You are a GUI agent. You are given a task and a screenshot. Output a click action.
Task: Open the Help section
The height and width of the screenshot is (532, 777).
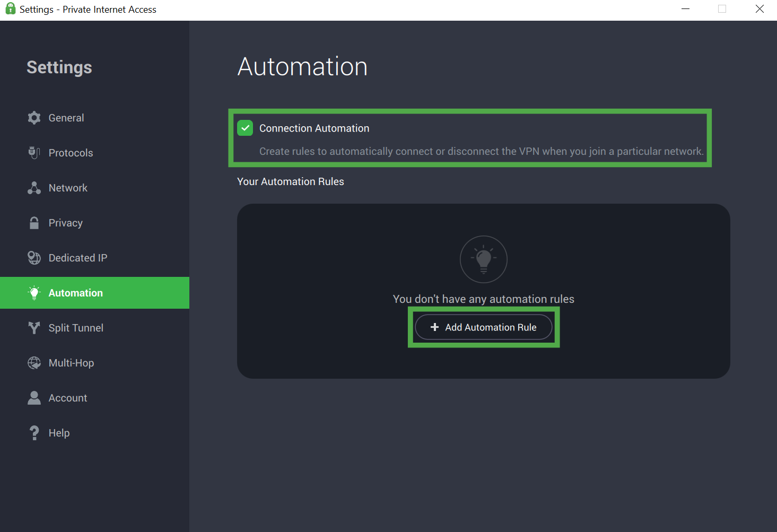point(94,433)
